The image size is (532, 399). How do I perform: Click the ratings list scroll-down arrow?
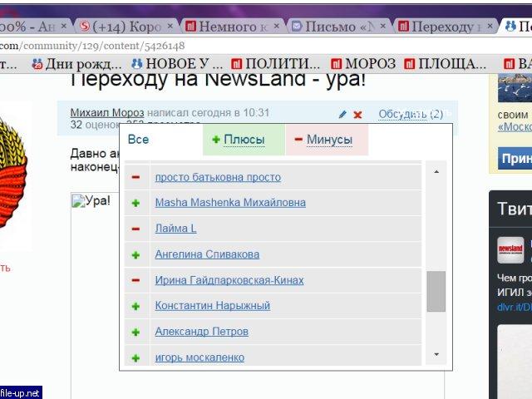(x=436, y=355)
